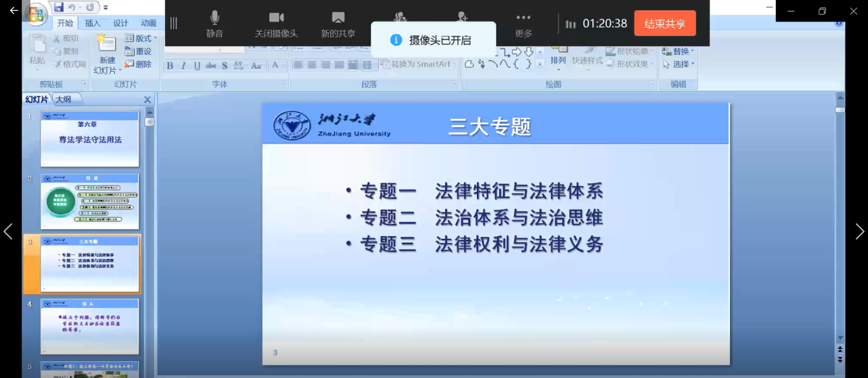Open the 版式 layout dropdown
The width and height of the screenshot is (868, 378).
pyautogui.click(x=141, y=39)
